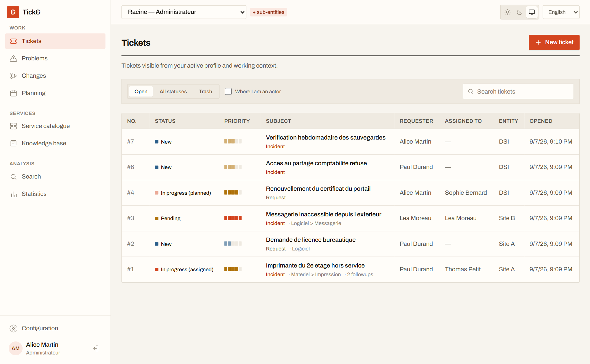Click 'Site B' entity cell
This screenshot has height=364, width=590.
point(507,218)
